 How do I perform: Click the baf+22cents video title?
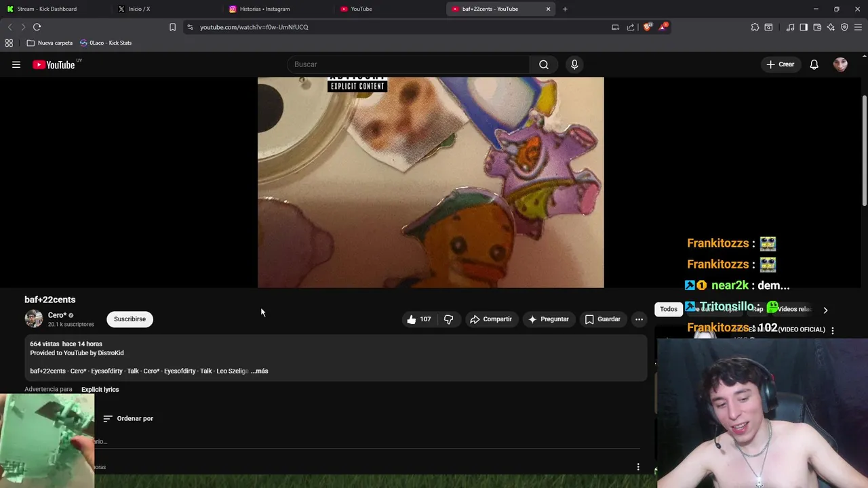point(50,300)
